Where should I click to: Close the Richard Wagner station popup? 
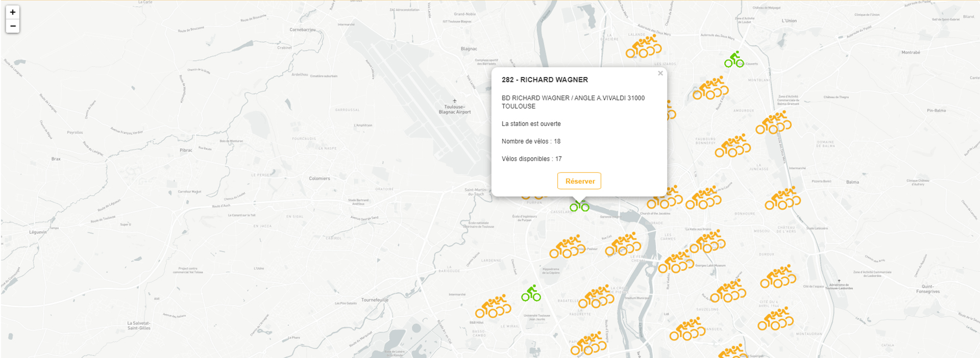click(x=660, y=73)
